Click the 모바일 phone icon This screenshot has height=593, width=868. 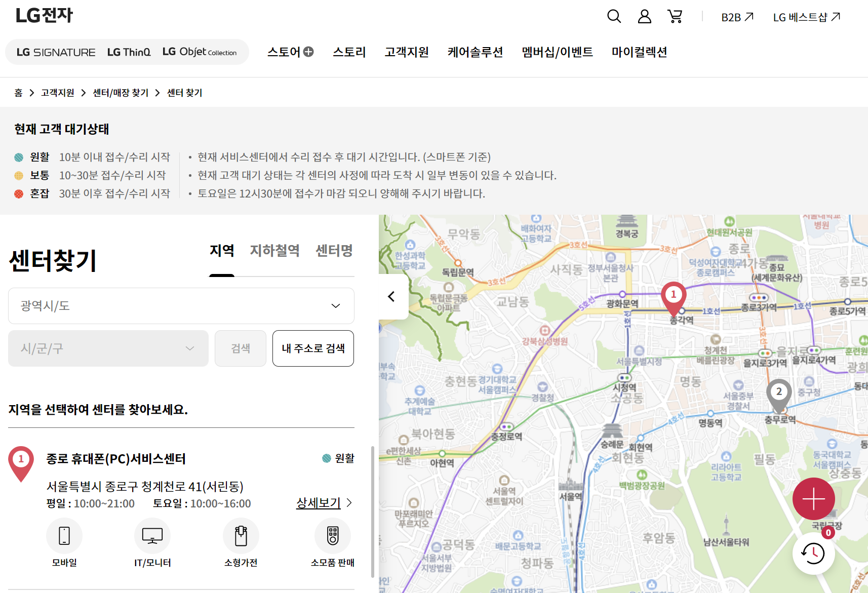pos(64,536)
